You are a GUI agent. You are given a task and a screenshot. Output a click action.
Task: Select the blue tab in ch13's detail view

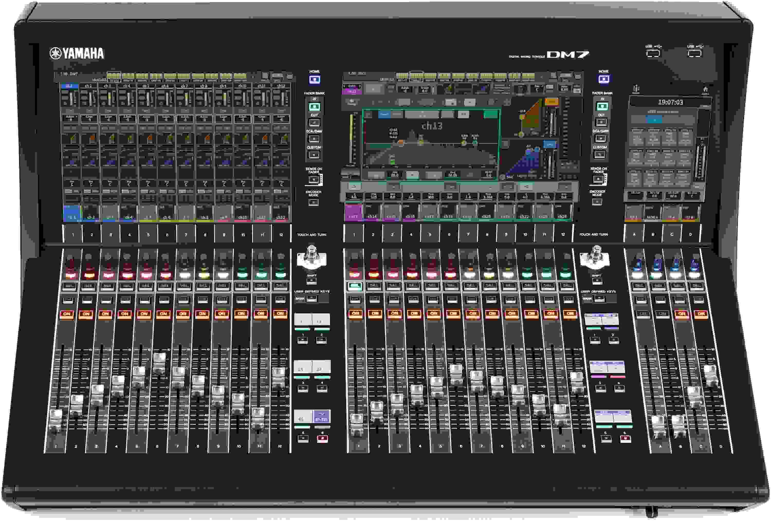click(x=384, y=114)
